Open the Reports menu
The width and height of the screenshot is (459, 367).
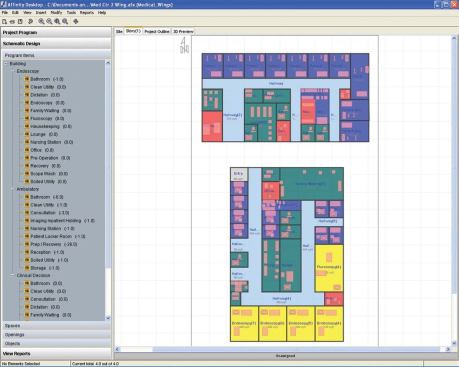coord(87,13)
